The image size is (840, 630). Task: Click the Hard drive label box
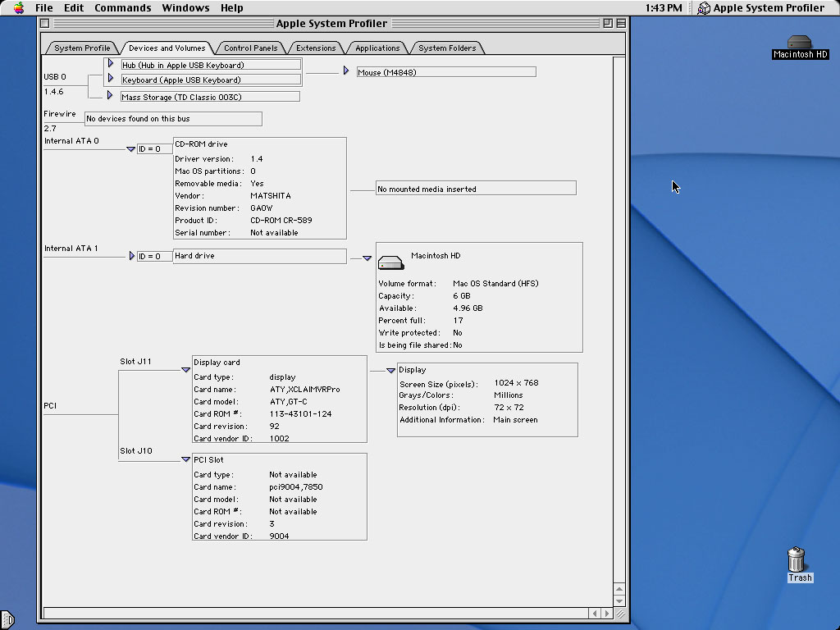pos(260,256)
